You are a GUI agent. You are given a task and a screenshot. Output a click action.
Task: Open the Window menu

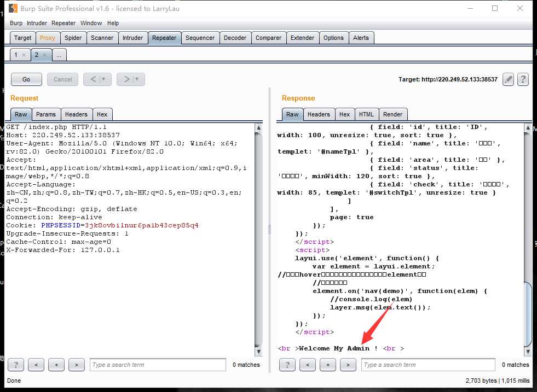tap(91, 23)
